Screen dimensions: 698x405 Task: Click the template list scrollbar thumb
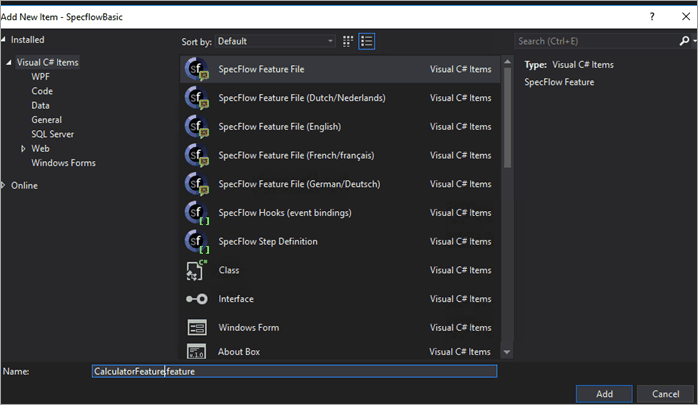(x=507, y=117)
